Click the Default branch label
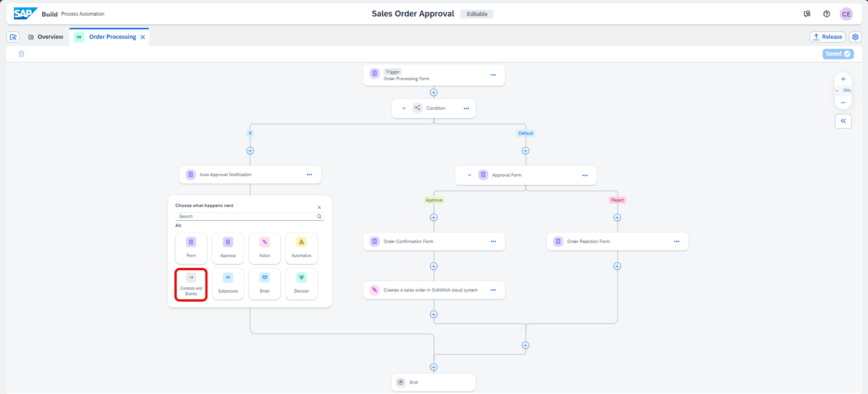Image resolution: width=868 pixels, height=394 pixels. click(x=526, y=133)
